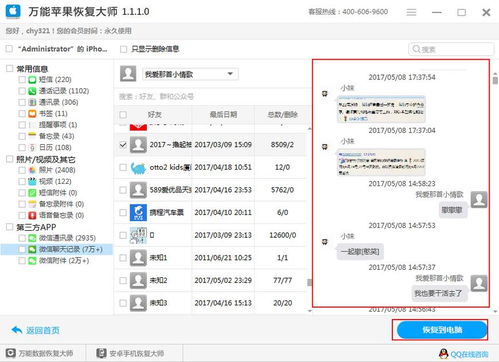This screenshot has height=362, width=499.
Task: Sort by 最后日期 column header
Action: (223, 115)
